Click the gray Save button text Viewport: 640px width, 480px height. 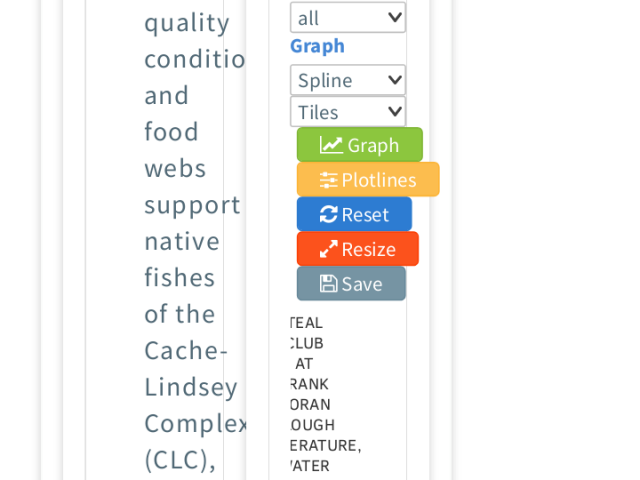362,284
